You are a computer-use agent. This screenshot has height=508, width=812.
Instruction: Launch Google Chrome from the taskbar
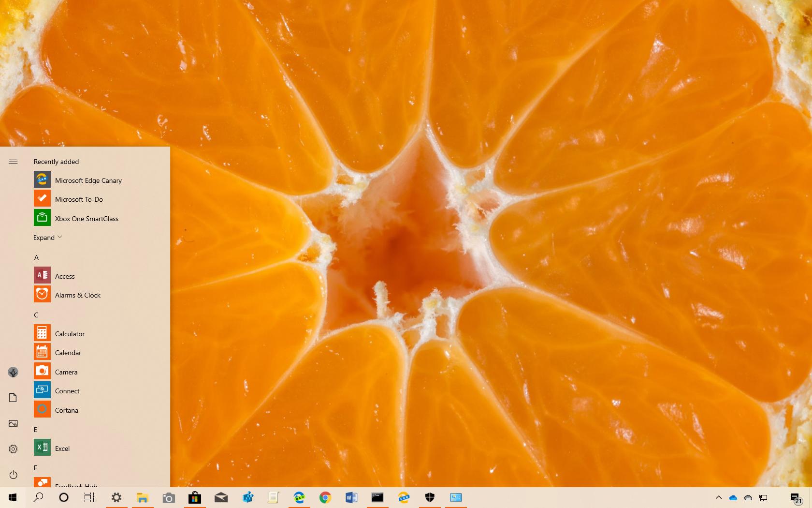pyautogui.click(x=325, y=498)
